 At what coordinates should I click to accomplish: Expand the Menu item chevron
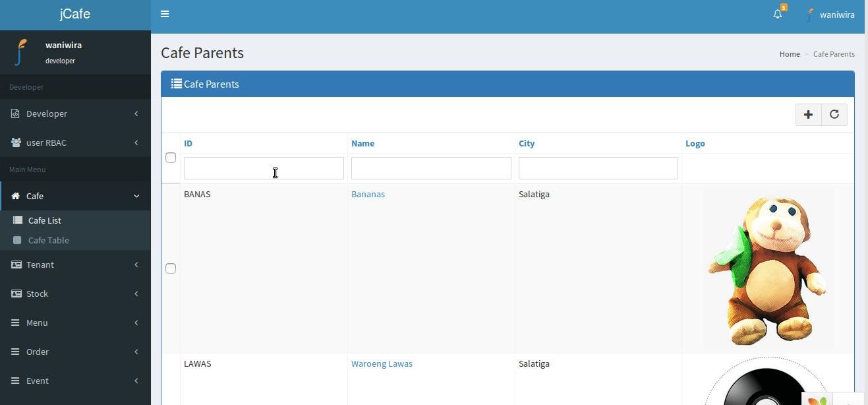pos(136,323)
